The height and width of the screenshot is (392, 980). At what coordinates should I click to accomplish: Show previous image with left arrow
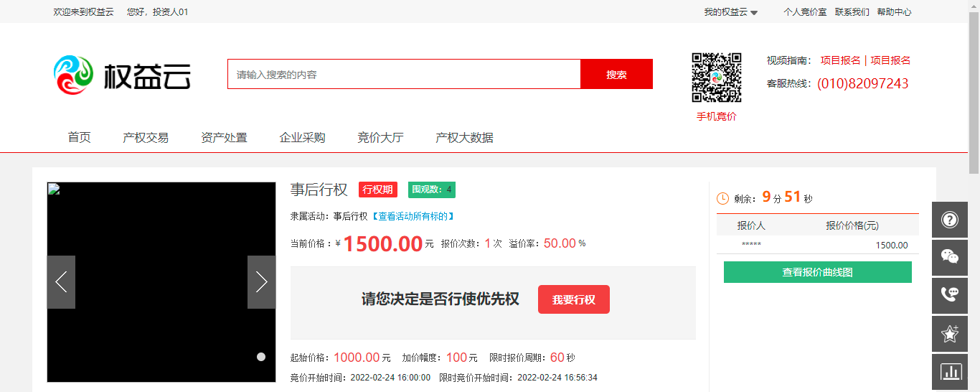point(61,282)
